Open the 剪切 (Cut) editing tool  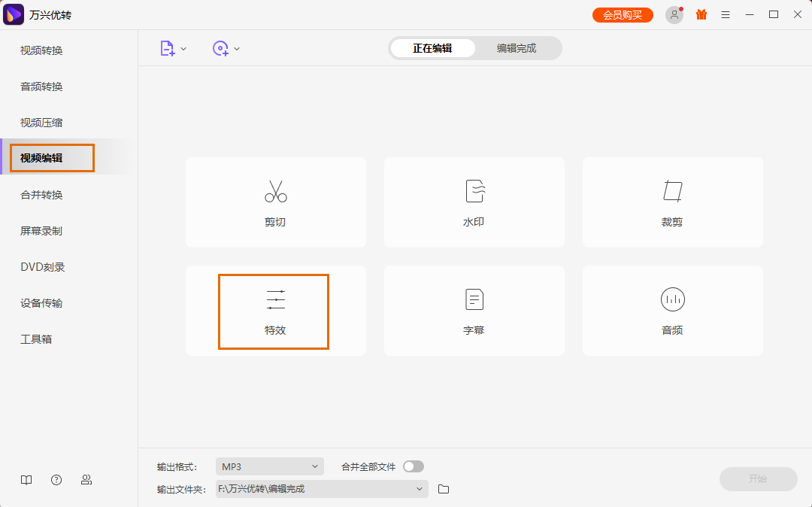275,202
